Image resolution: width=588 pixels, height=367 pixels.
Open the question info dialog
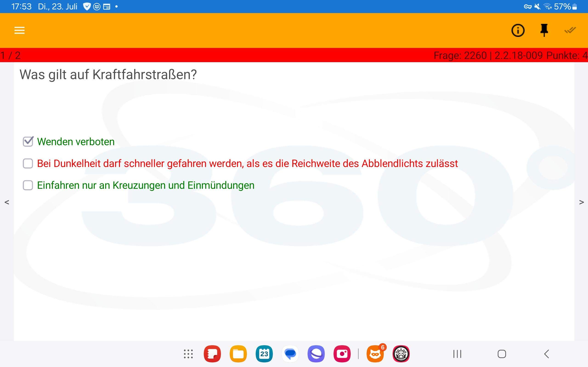(x=518, y=30)
